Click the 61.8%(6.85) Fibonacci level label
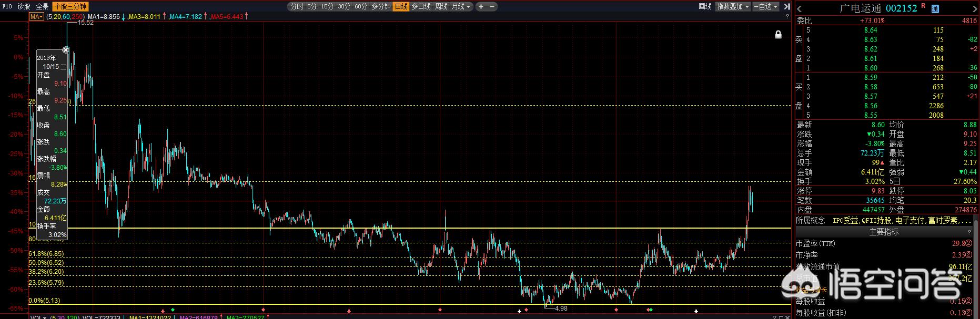980x319 pixels. click(x=46, y=254)
